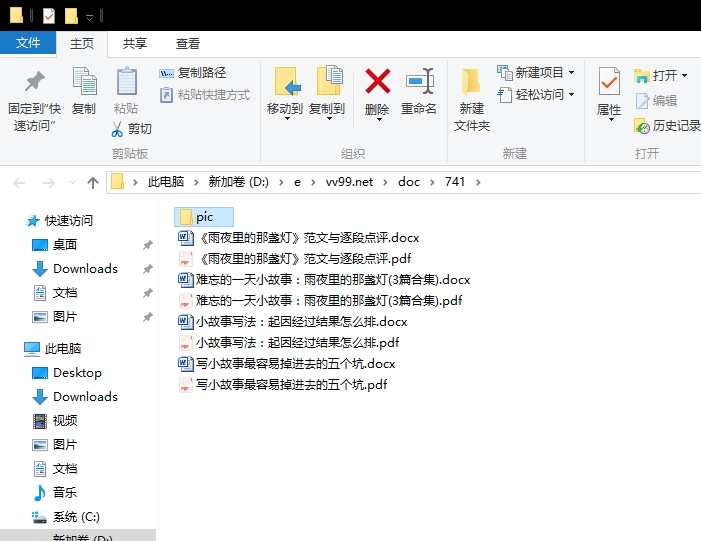
Task: Click pin icon beside 桌面
Action: tap(148, 245)
